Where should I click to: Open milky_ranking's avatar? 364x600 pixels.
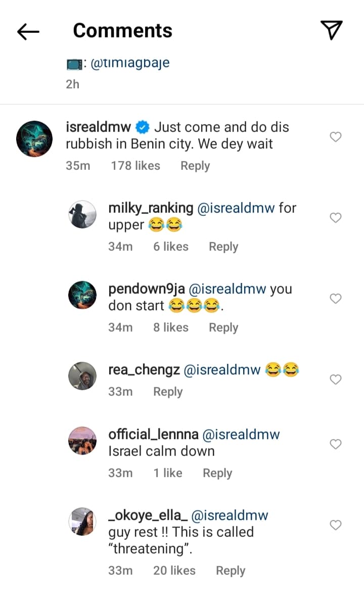(x=82, y=214)
